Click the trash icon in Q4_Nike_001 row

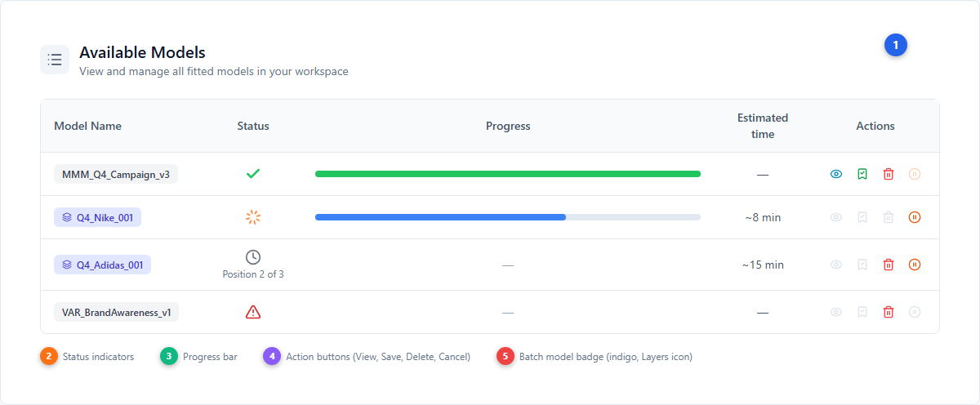(889, 217)
